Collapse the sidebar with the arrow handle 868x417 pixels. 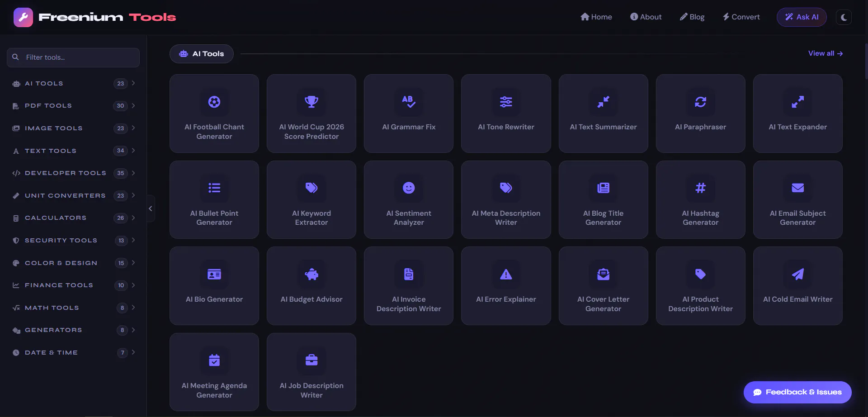coord(151,208)
